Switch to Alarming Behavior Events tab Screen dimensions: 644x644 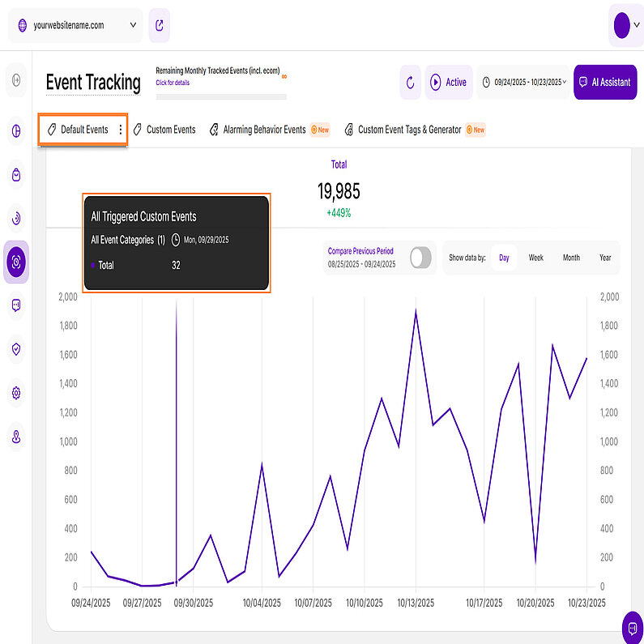264,130
